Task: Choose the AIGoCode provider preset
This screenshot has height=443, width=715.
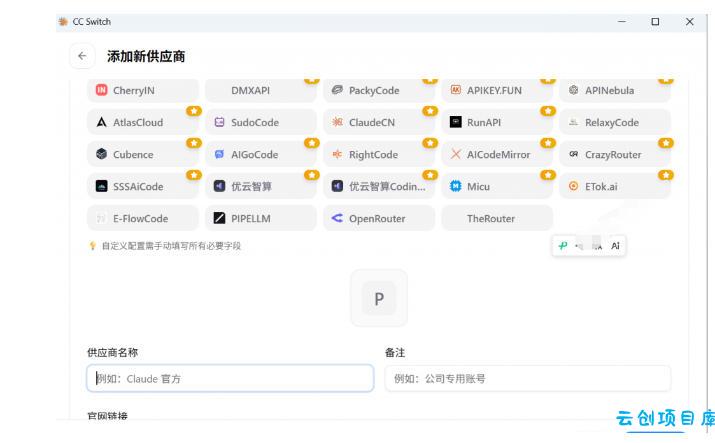Action: coord(261,155)
